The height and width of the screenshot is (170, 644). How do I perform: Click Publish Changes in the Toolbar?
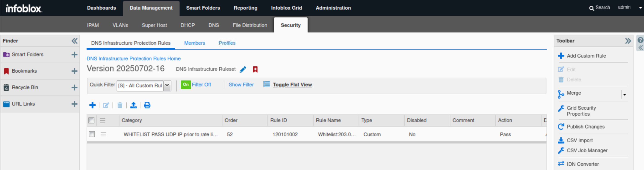coord(586,127)
